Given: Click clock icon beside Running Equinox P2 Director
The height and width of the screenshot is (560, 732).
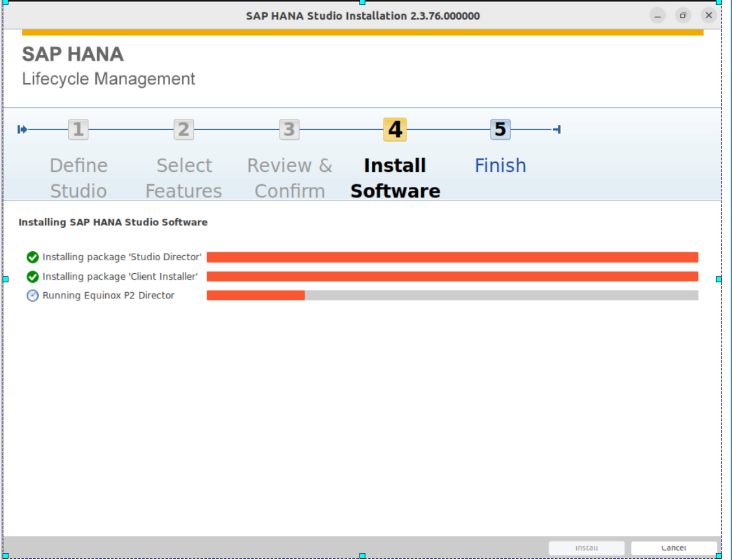Looking at the screenshot, I should 32,295.
